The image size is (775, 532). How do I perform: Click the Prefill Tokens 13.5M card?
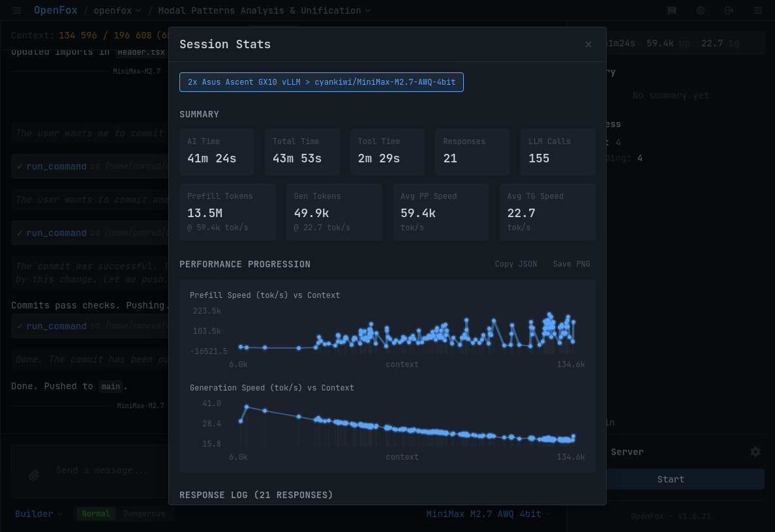point(228,211)
